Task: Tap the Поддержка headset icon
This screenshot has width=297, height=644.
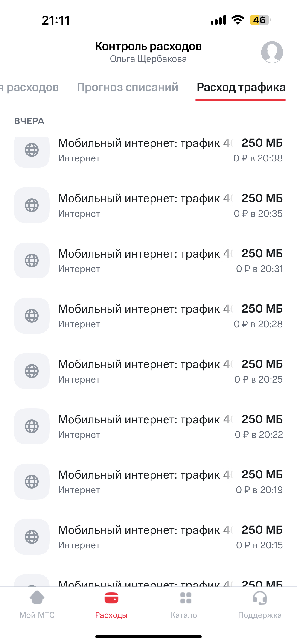Action: [x=260, y=597]
